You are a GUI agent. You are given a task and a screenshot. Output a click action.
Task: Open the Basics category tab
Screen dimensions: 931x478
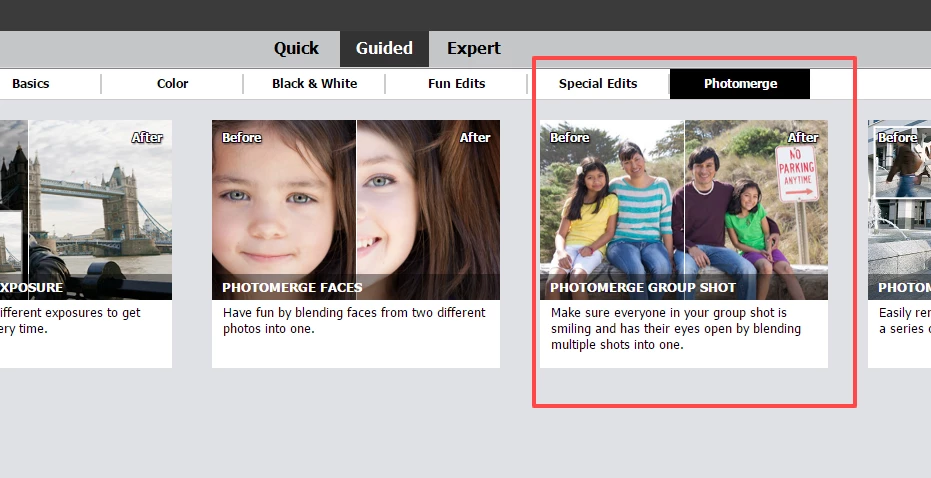[x=30, y=84]
